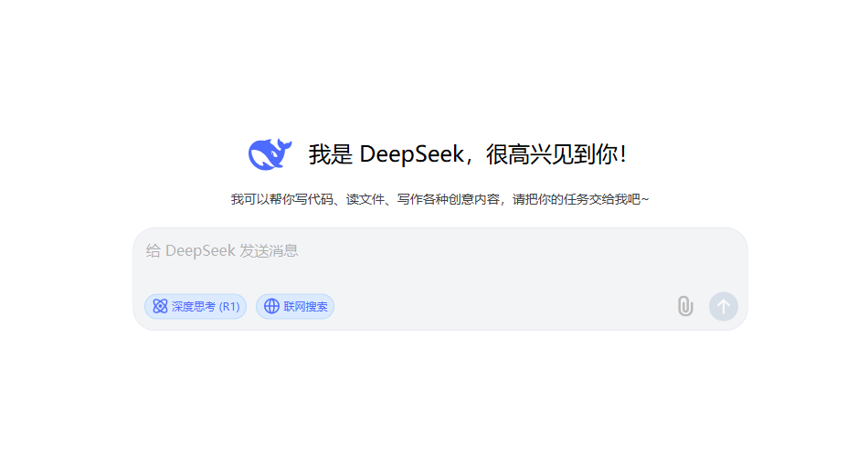The height and width of the screenshot is (475, 868).
Task: Toggle 深度思考 (R1) deep thinking mode
Action: (196, 306)
